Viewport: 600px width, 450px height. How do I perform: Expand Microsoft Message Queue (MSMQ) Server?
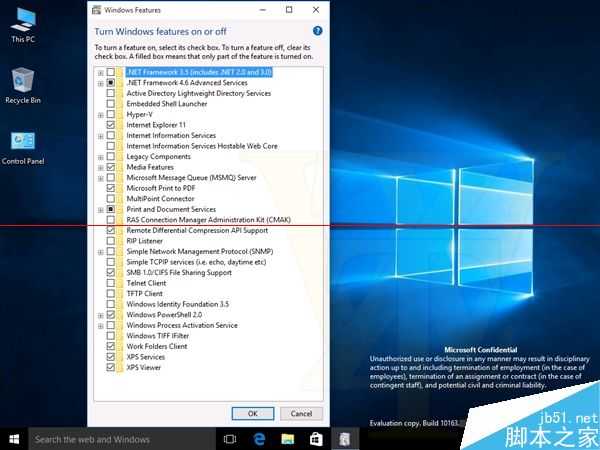[100, 178]
